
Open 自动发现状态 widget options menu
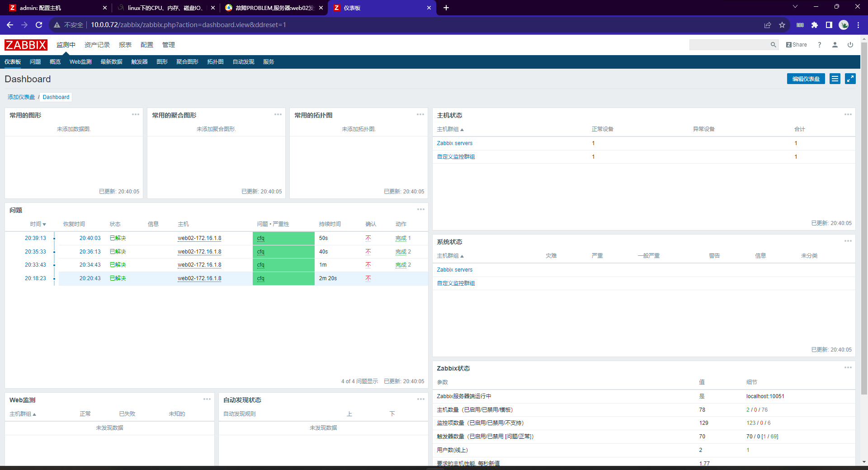coord(421,399)
